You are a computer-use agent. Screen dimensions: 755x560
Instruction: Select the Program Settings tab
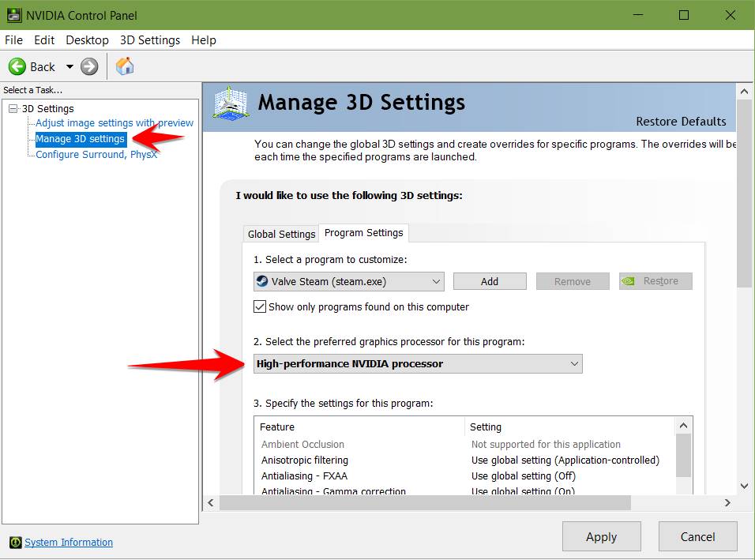click(363, 232)
